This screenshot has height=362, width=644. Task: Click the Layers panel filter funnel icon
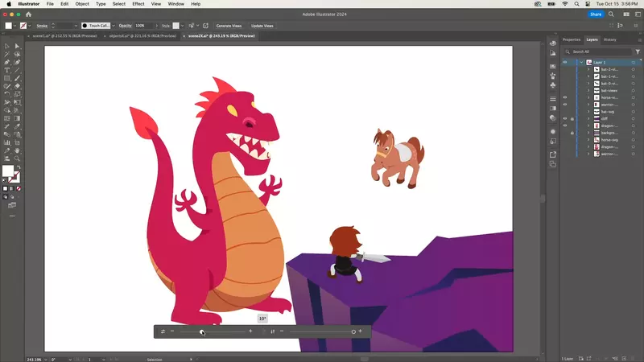[x=638, y=51]
